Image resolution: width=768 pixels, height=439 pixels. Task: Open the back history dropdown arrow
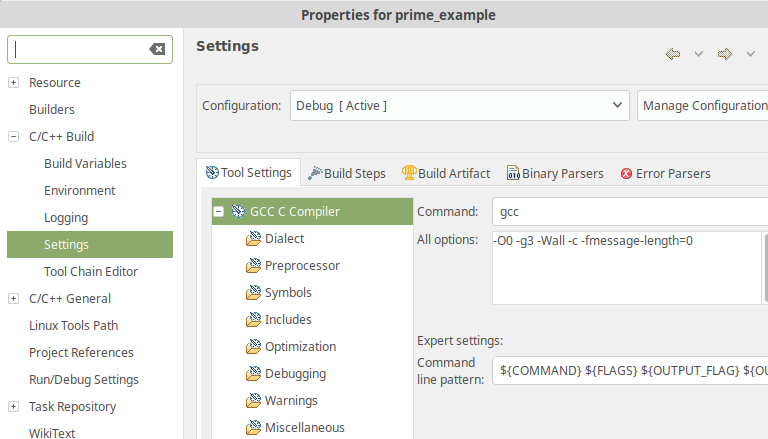(x=698, y=53)
